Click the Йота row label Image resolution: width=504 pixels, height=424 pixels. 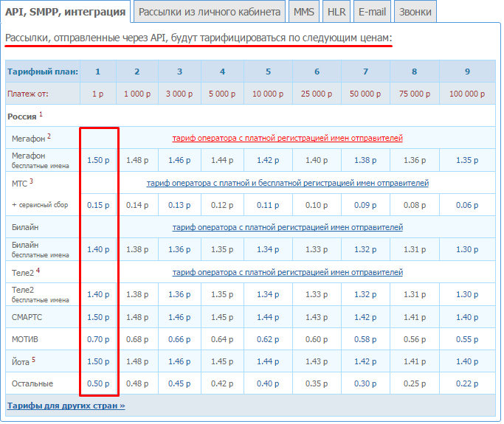(x=23, y=361)
